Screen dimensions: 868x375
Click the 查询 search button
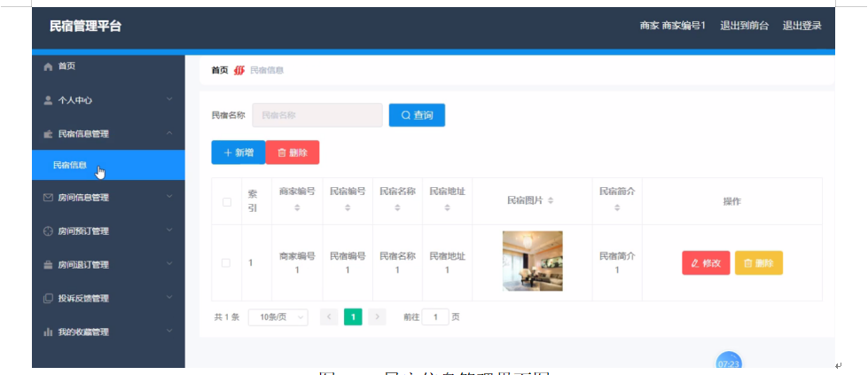pos(417,115)
